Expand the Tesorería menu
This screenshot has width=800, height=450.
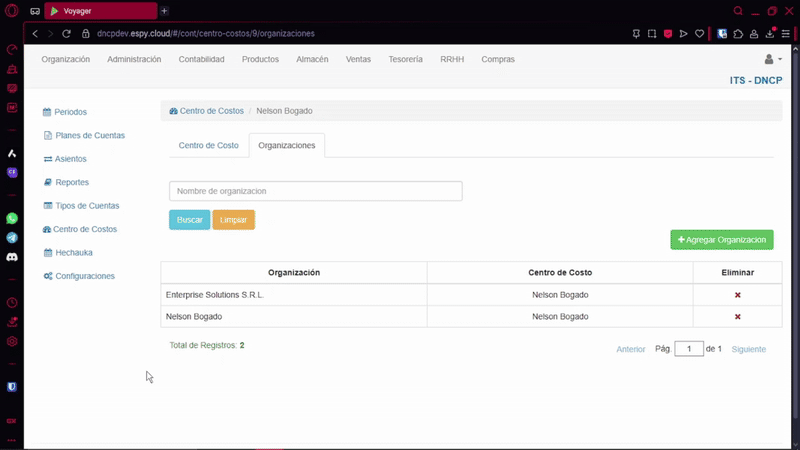405,60
